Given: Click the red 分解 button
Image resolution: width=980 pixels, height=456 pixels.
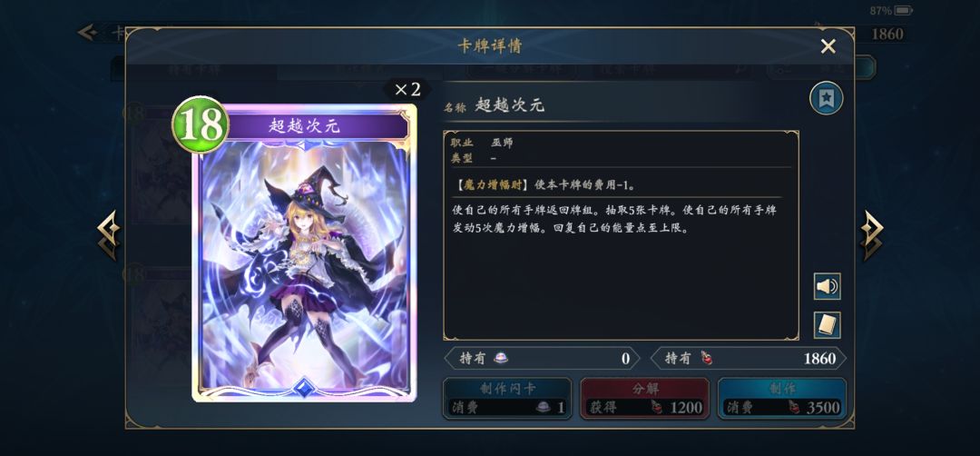Looking at the screenshot, I should (644, 399).
